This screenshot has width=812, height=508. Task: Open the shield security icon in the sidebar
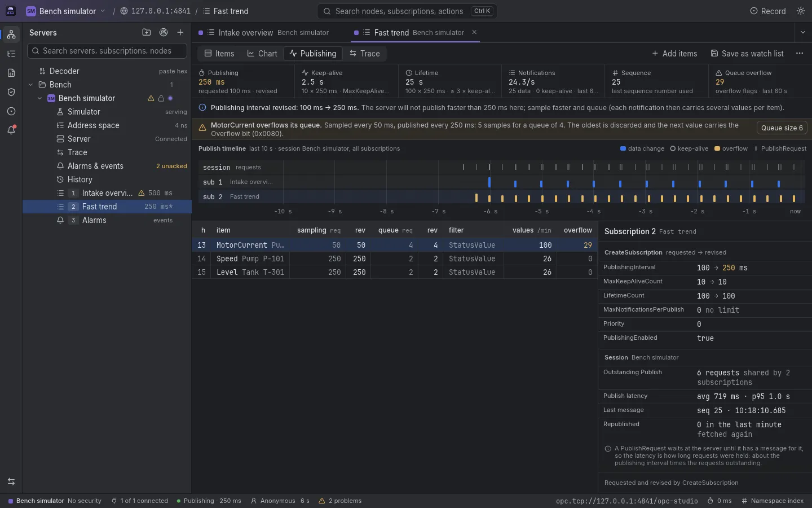pyautogui.click(x=11, y=92)
